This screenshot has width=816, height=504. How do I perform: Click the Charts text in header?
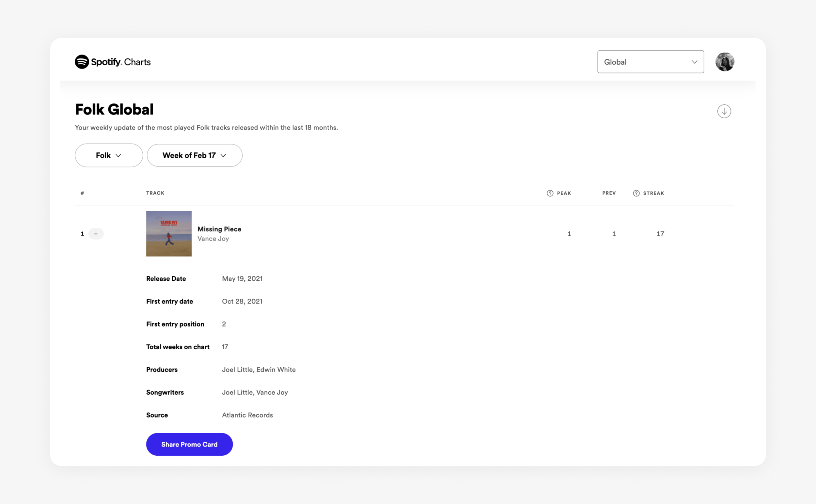[137, 62]
